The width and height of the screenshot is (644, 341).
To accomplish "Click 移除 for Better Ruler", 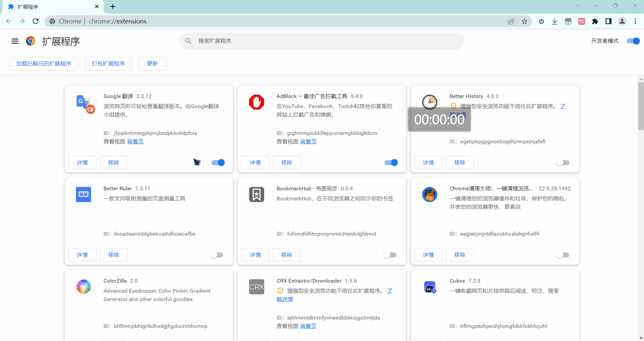I will click(114, 255).
